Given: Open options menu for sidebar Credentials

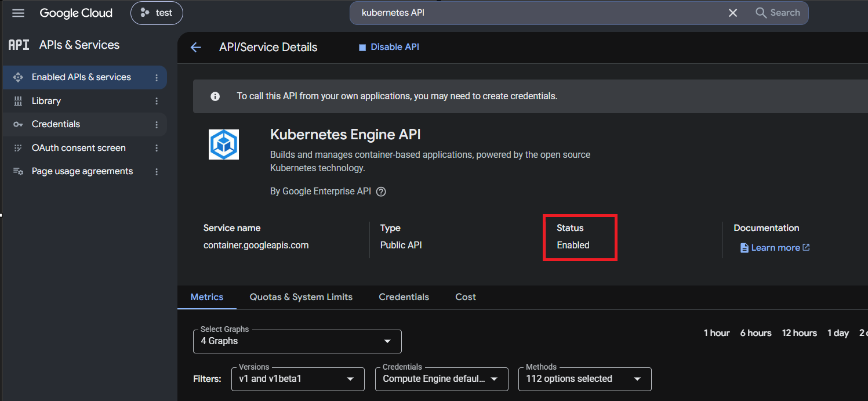Looking at the screenshot, I should tap(157, 124).
